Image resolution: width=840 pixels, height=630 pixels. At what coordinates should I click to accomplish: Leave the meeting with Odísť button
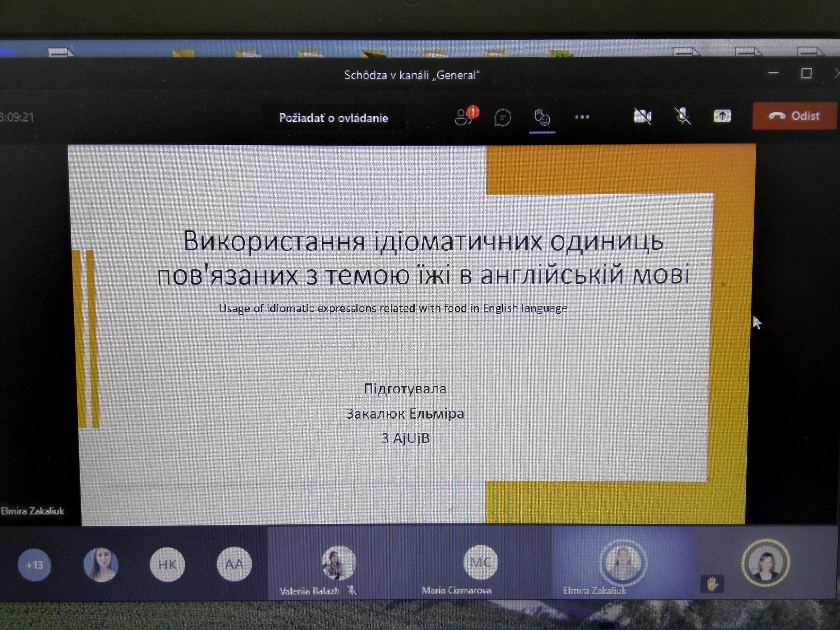pyautogui.click(x=794, y=116)
